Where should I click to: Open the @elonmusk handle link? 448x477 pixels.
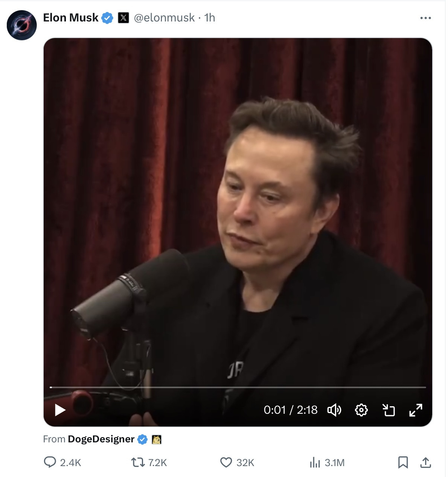tap(164, 18)
